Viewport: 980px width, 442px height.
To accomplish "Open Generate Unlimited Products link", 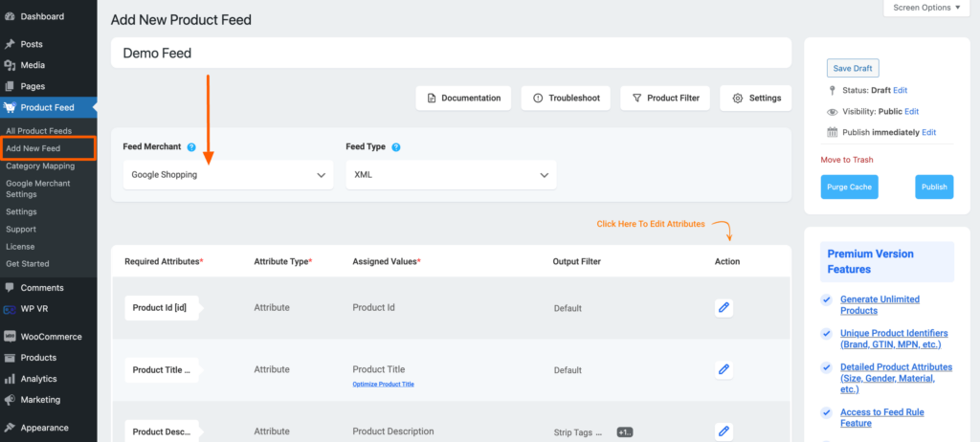I will pyautogui.click(x=880, y=305).
